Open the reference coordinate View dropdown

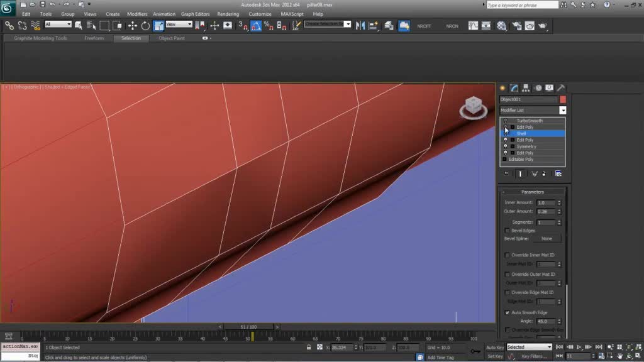[179, 25]
